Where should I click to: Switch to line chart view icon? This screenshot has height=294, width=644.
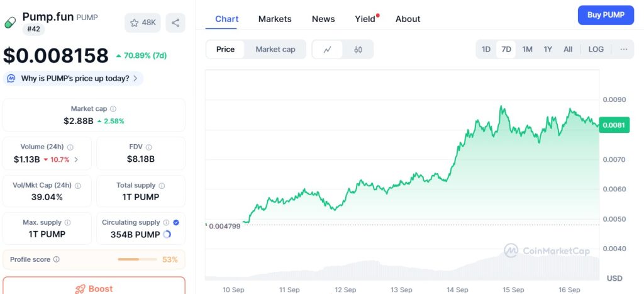pos(328,49)
